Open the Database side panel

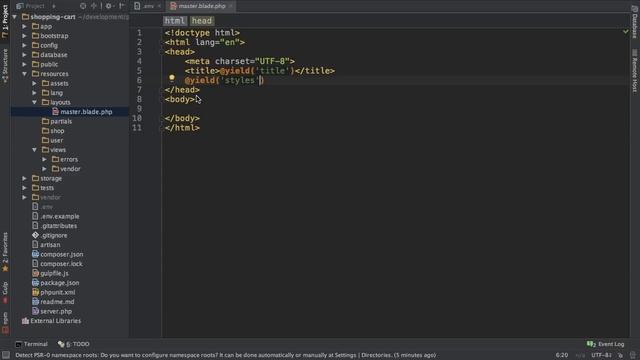click(x=635, y=21)
